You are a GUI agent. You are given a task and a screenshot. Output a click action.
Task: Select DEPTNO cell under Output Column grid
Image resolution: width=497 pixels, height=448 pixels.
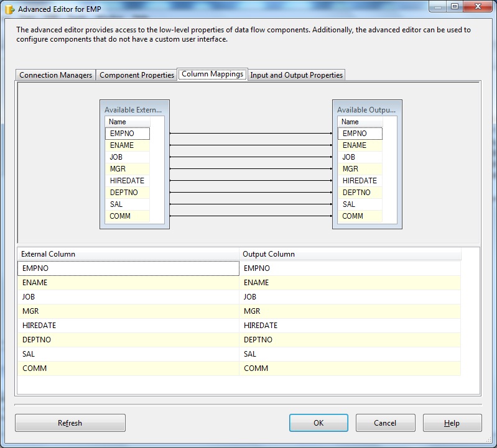point(350,339)
